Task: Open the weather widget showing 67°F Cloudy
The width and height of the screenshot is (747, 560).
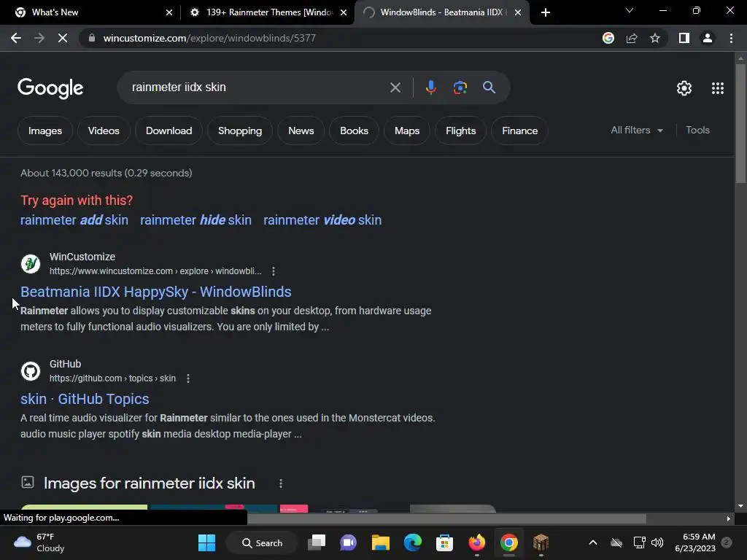Action: [x=39, y=542]
